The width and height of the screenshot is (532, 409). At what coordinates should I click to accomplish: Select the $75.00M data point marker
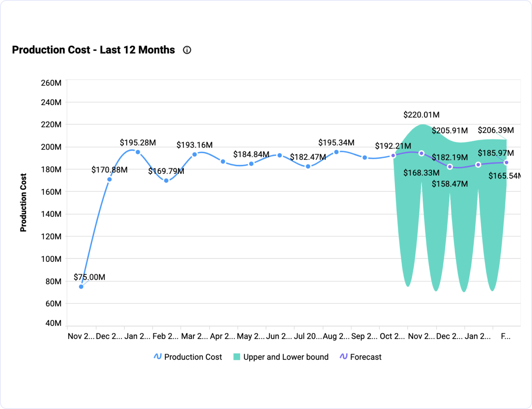coord(81,287)
